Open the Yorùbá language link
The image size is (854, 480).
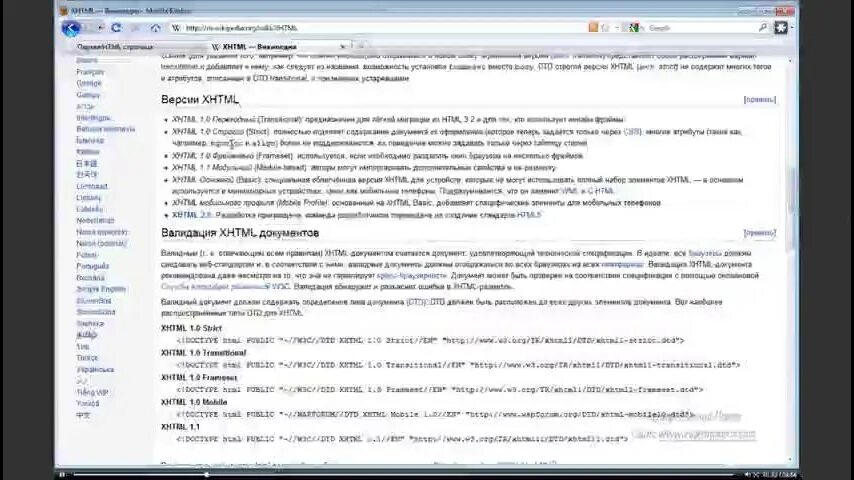(x=88, y=404)
